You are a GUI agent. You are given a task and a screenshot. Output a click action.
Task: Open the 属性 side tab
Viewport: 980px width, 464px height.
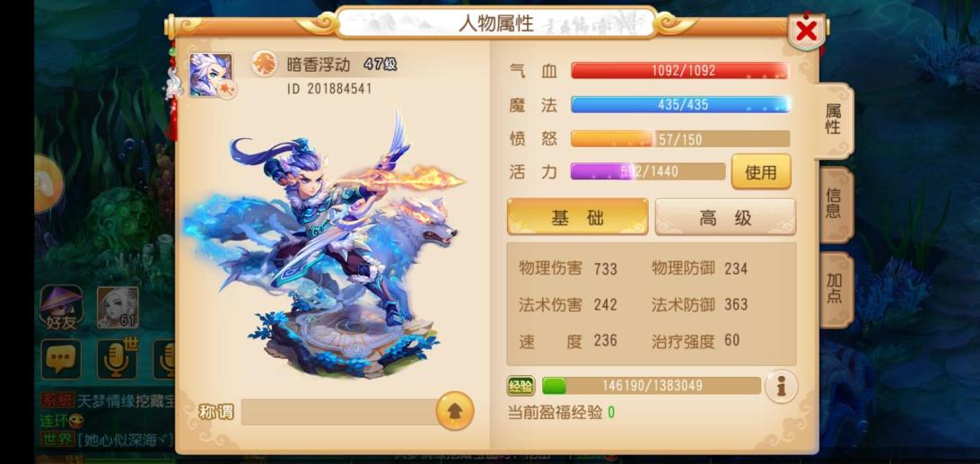833,119
